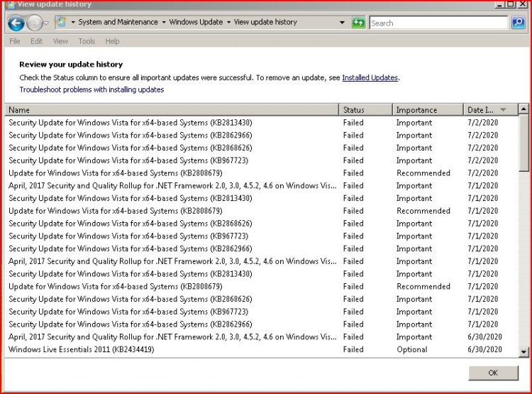
Task: Click the scrollbar up arrow
Action: pyautogui.click(x=524, y=109)
